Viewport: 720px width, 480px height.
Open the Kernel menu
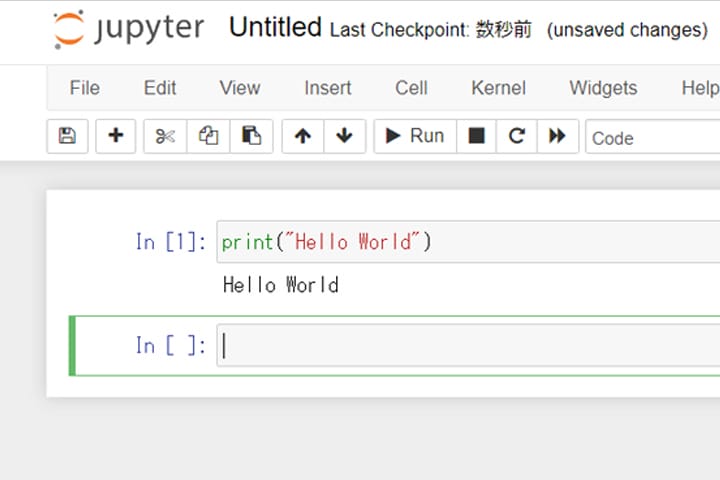click(498, 88)
